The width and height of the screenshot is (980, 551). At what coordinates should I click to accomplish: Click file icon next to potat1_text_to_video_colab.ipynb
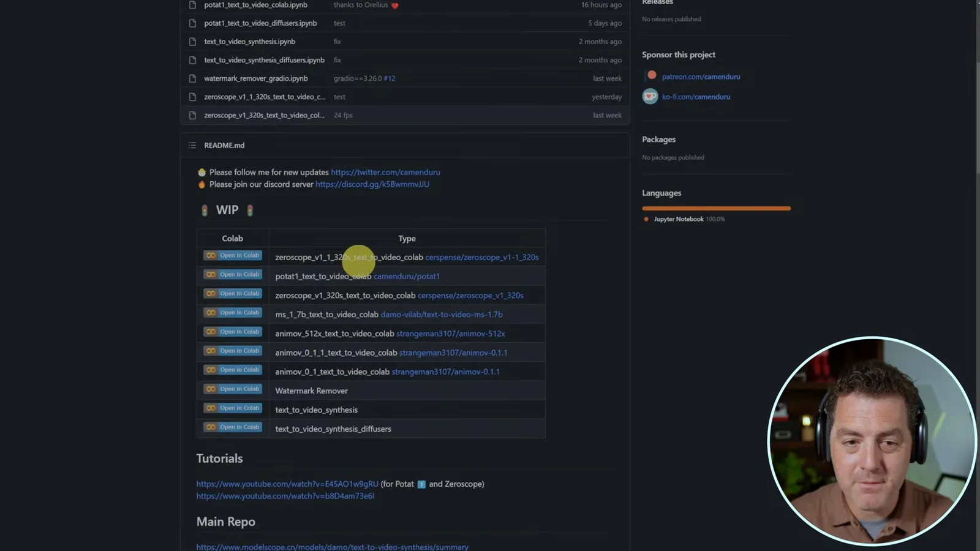[192, 5]
